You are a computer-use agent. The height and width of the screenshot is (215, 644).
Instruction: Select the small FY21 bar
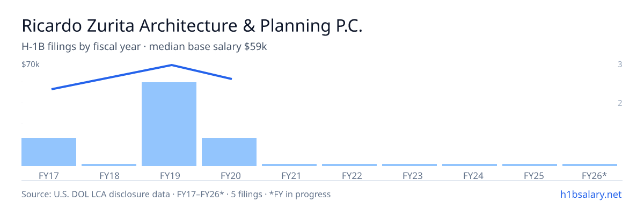[289, 165]
